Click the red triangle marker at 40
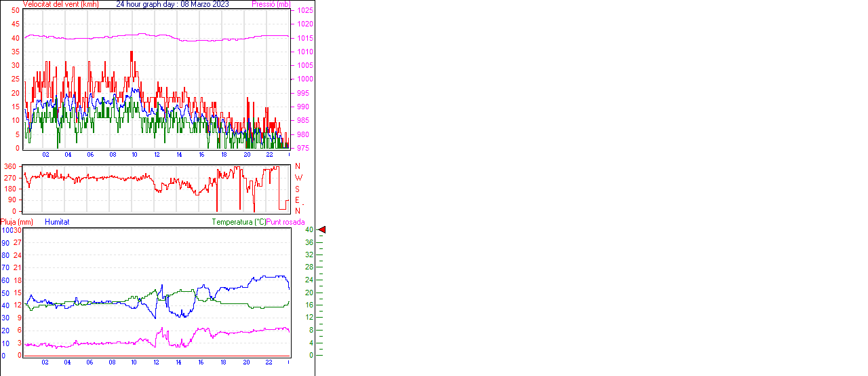 point(322,230)
